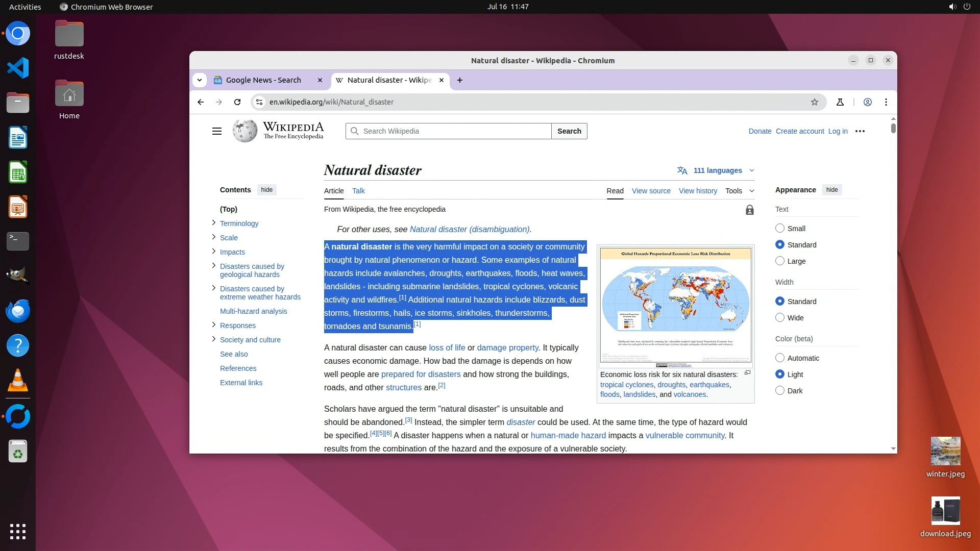Screen dimensions: 980x551
Task: Expand the Terminology contents section
Action: click(213, 222)
